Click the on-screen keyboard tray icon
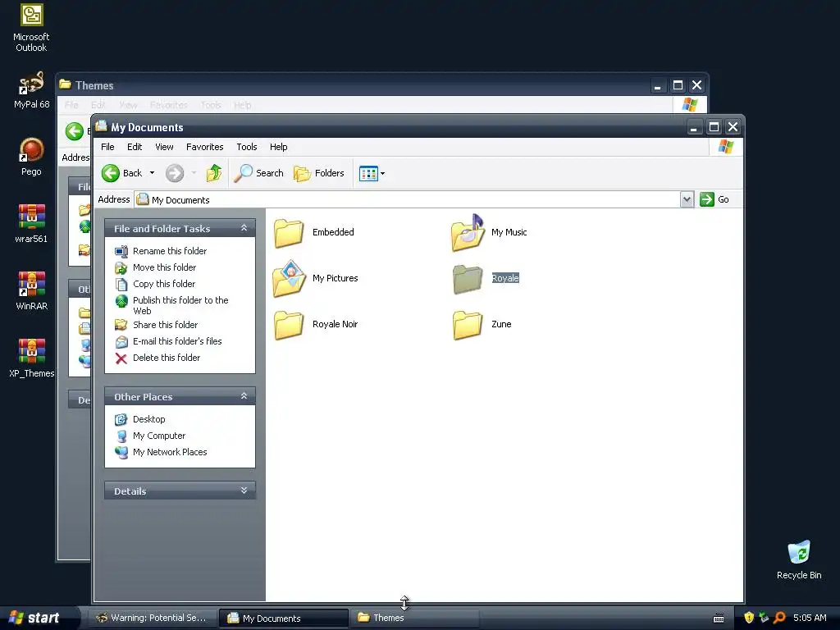Screen dimensions: 840x630 (x=719, y=619)
